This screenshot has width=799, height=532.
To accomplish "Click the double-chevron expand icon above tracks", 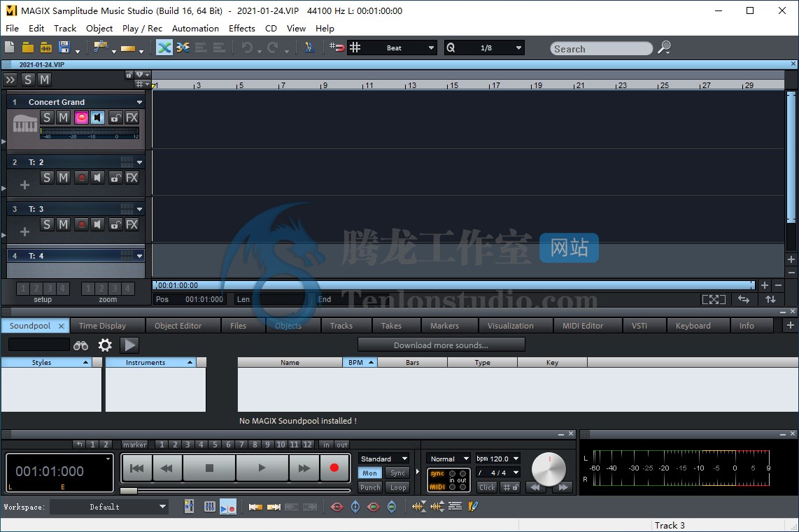I will [10, 80].
